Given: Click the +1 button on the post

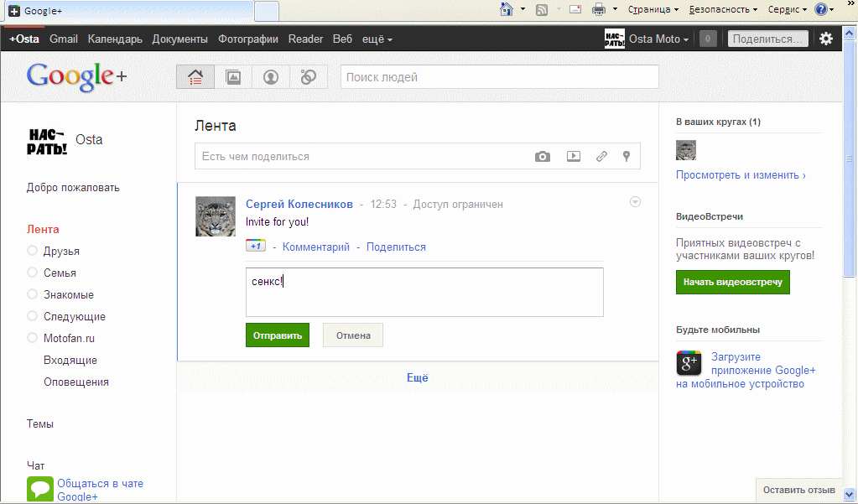Looking at the screenshot, I should pos(256,246).
